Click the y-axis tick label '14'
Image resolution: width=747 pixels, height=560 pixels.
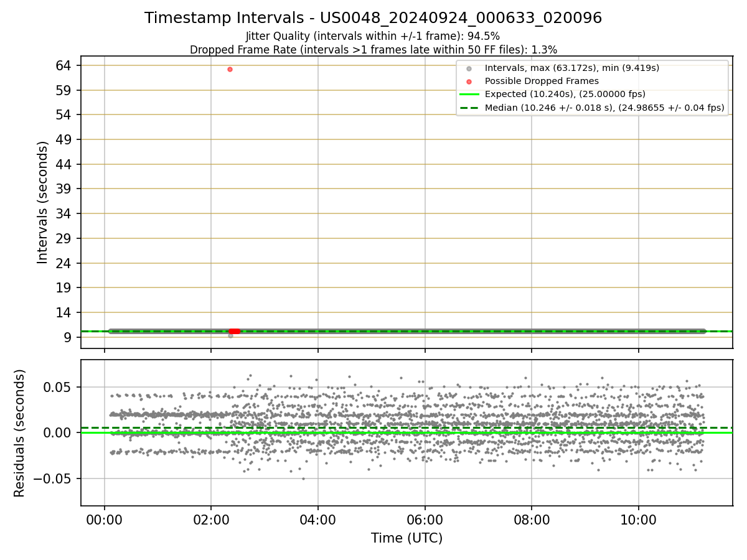(x=64, y=312)
